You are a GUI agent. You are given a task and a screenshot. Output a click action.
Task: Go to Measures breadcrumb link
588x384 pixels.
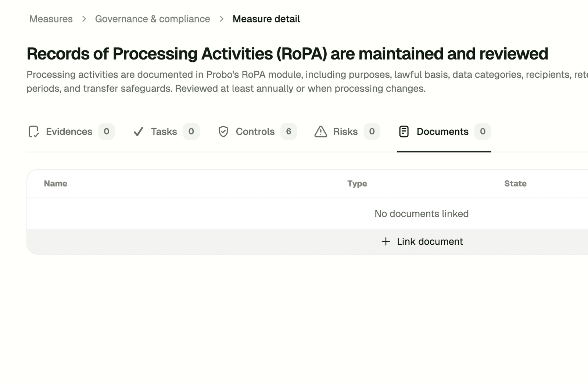click(51, 19)
